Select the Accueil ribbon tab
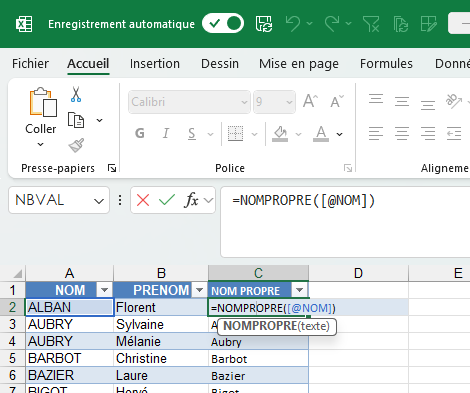This screenshot has width=470, height=393. (x=88, y=63)
